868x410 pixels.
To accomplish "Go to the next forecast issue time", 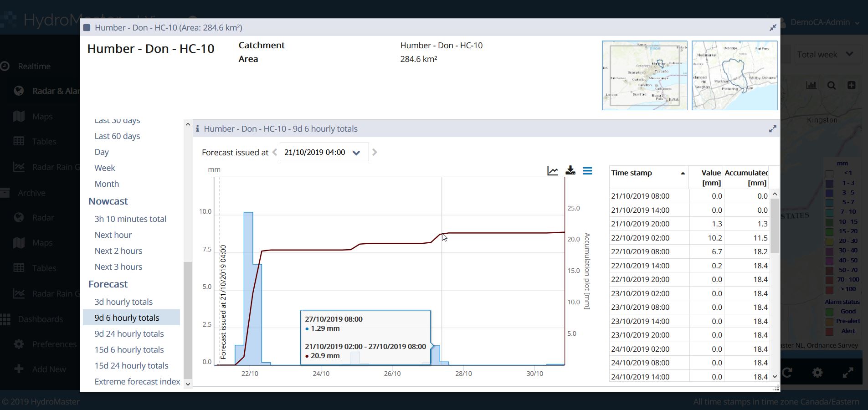I will point(375,153).
